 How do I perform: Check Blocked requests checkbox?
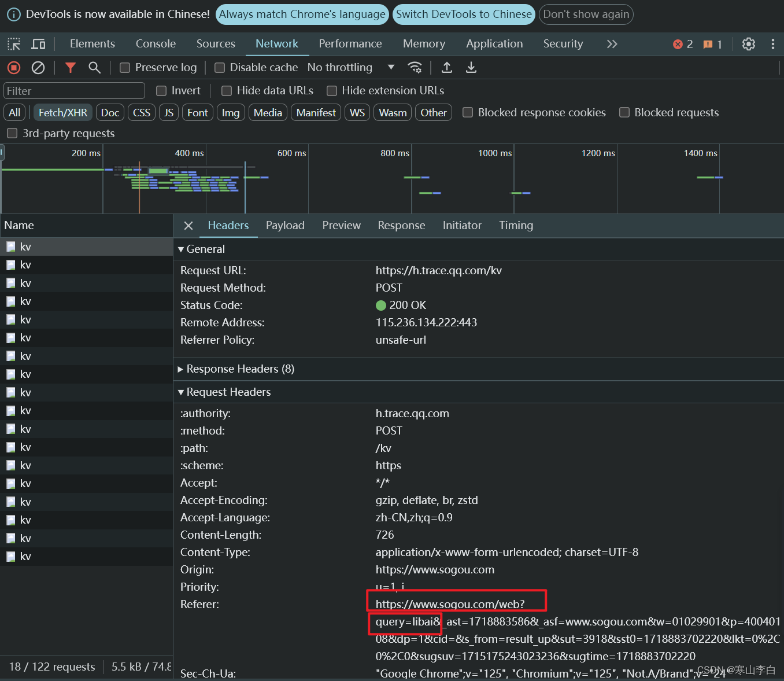(x=624, y=112)
